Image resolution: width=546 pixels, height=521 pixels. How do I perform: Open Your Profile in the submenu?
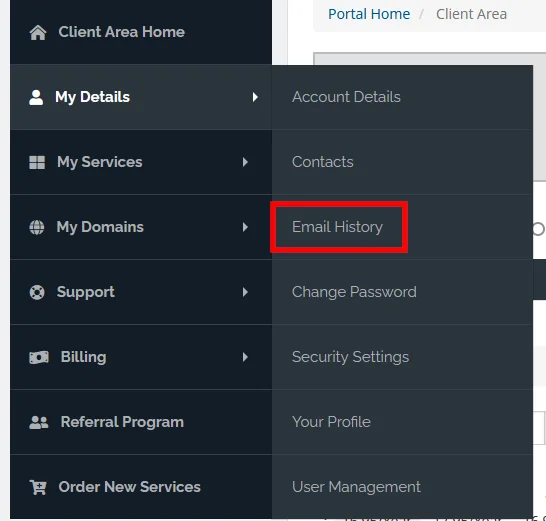click(332, 422)
